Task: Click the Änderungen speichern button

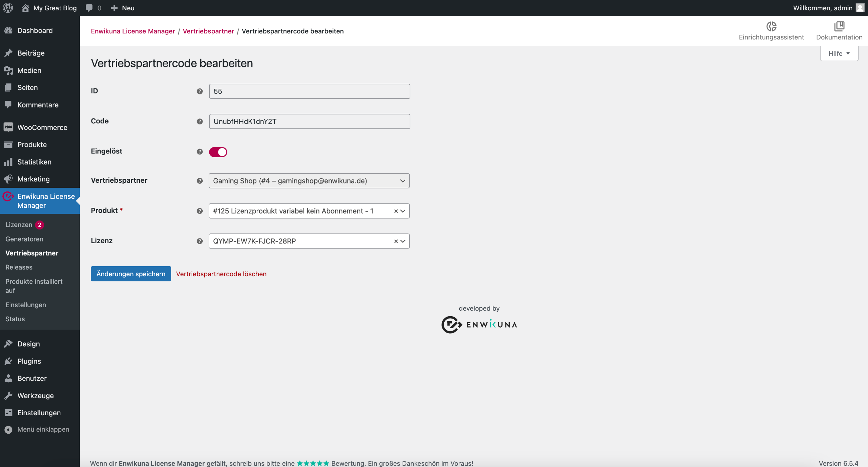Action: [131, 274]
